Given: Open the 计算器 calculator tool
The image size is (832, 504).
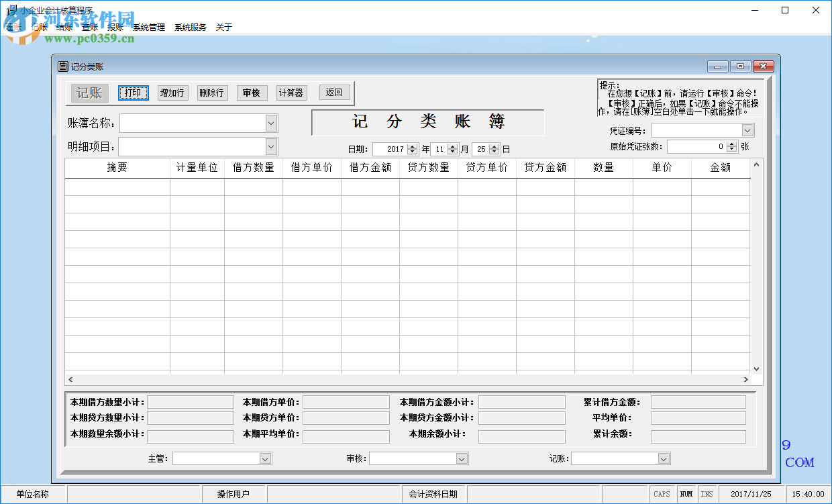Looking at the screenshot, I should [291, 93].
